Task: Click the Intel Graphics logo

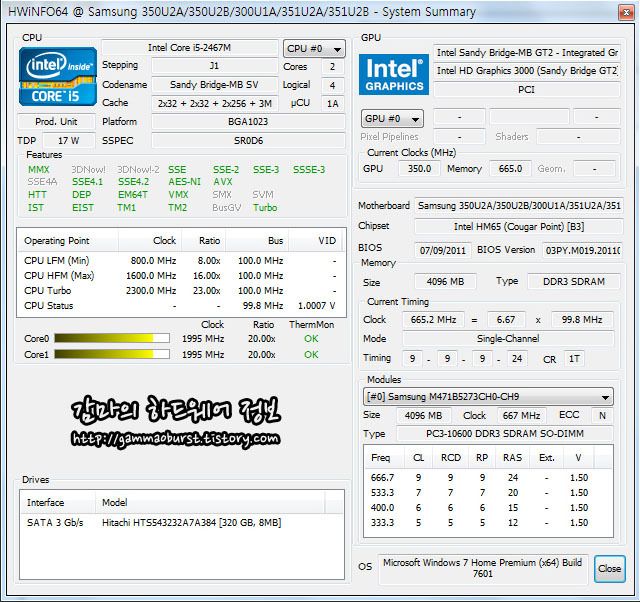Action: 393,74
